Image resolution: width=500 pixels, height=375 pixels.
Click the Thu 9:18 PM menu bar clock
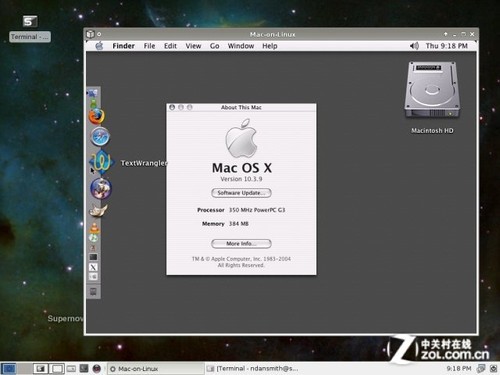pyautogui.click(x=446, y=46)
